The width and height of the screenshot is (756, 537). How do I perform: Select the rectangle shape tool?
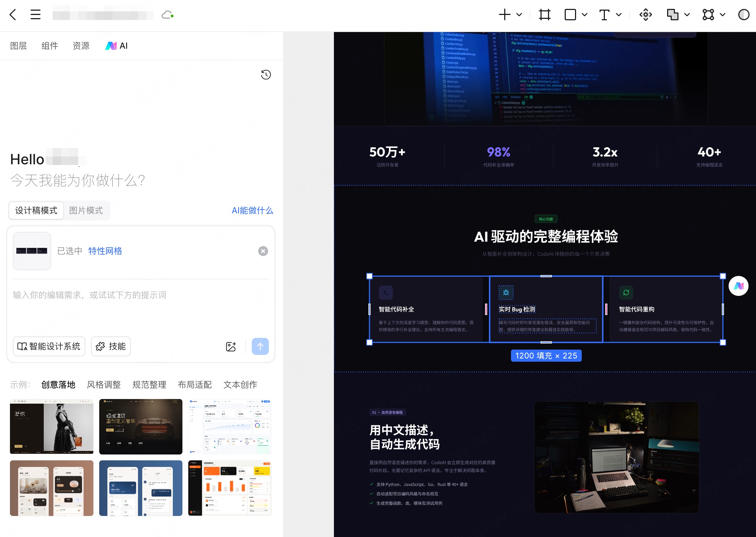click(x=570, y=15)
